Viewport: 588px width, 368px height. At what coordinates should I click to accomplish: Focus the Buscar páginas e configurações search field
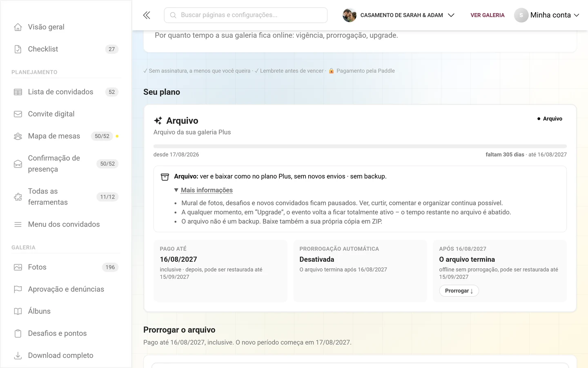[246, 15]
